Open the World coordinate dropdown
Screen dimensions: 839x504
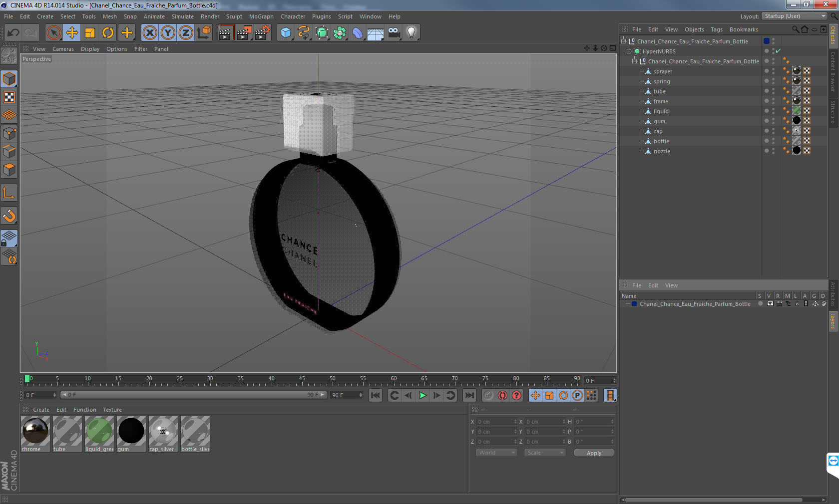coord(496,453)
